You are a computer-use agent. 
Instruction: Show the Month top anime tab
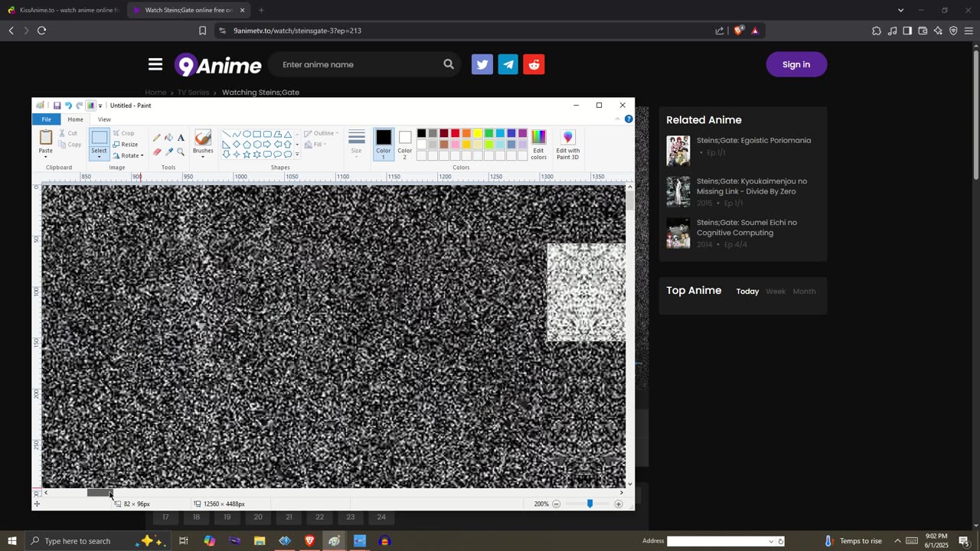click(x=804, y=292)
